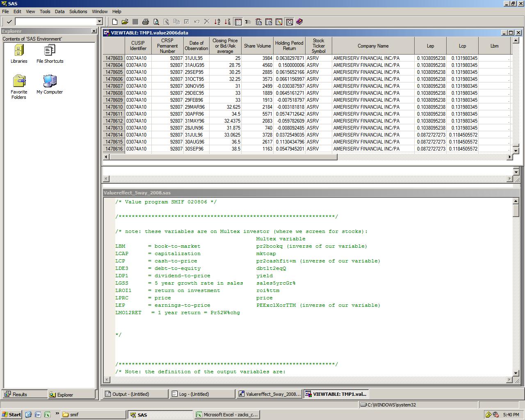Switch to the Output - (Untitled) window tab
Screen dimensions: 525x420
pyautogui.click(x=135, y=394)
